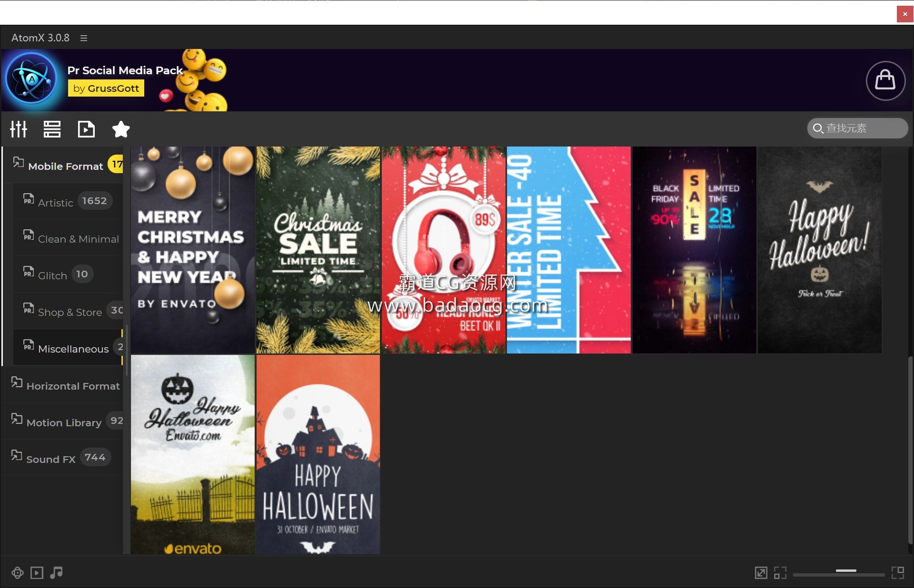
Task: Show favorites with the star icon
Action: [x=121, y=129]
